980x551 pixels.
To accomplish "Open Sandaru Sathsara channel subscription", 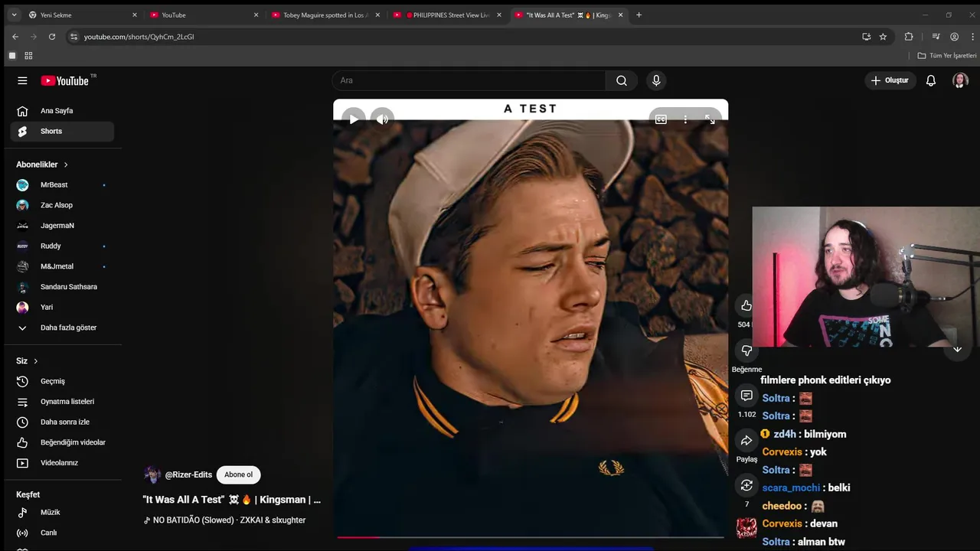I will pos(62,287).
